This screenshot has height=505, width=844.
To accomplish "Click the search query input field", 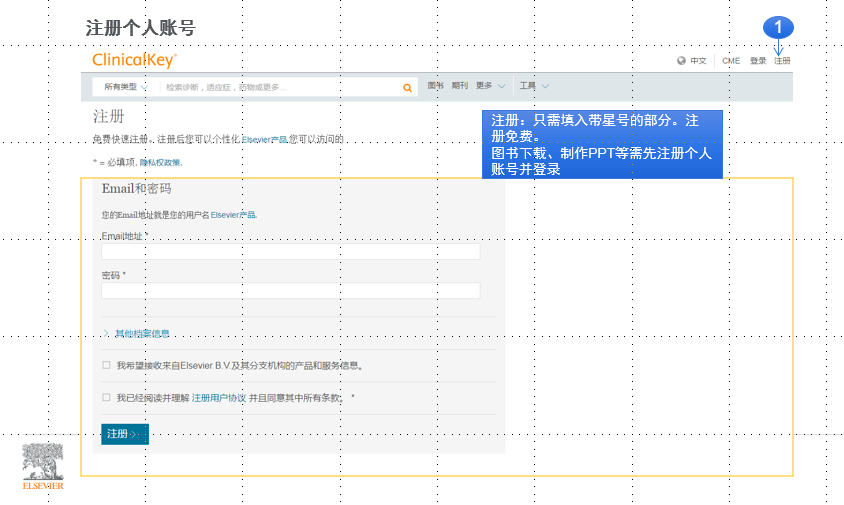I will pos(280,87).
